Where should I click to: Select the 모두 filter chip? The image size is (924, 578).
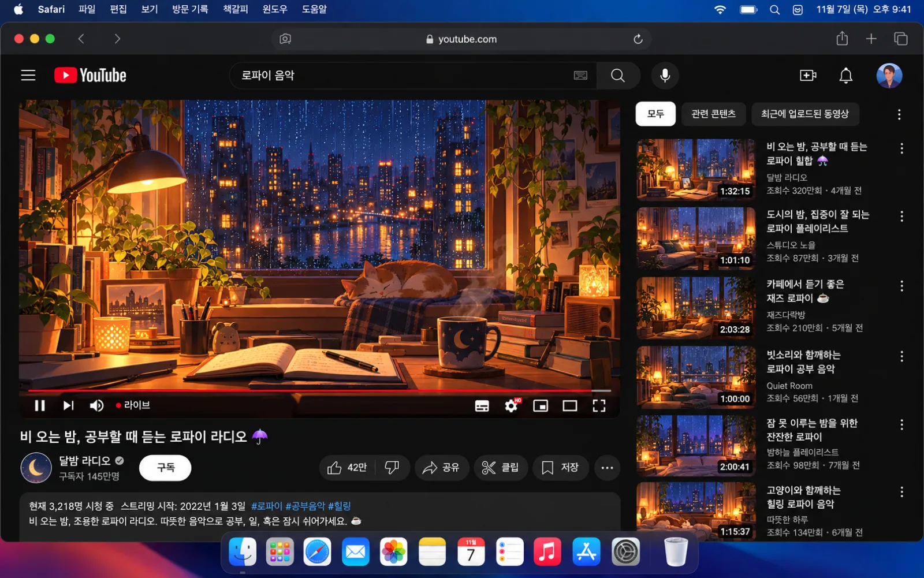click(655, 114)
